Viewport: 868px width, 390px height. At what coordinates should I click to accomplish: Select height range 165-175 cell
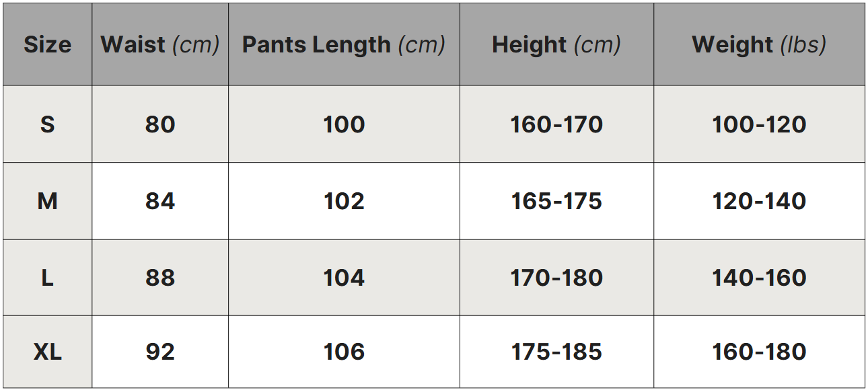[556, 201]
